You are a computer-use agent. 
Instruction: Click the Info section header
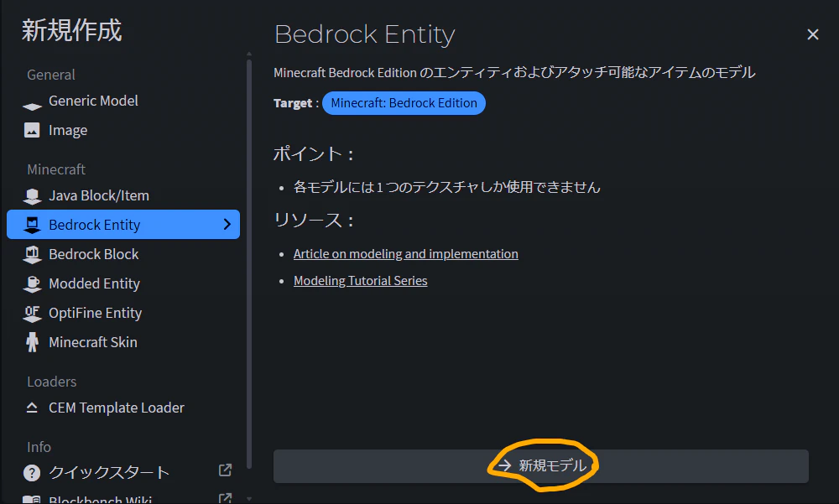39,447
